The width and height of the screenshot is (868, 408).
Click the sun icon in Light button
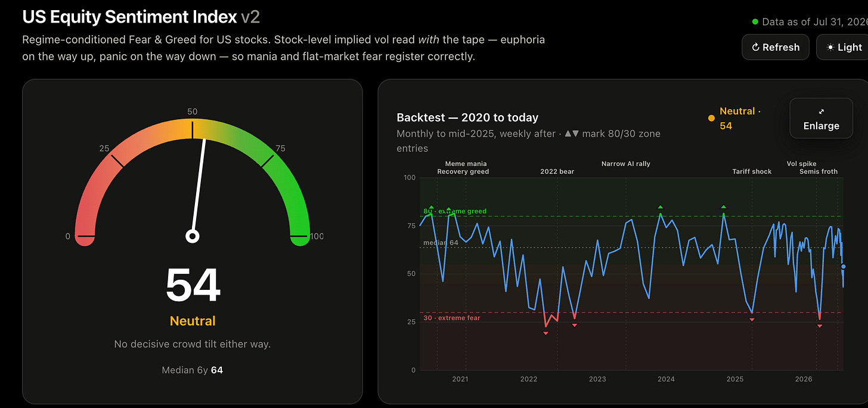click(x=830, y=47)
